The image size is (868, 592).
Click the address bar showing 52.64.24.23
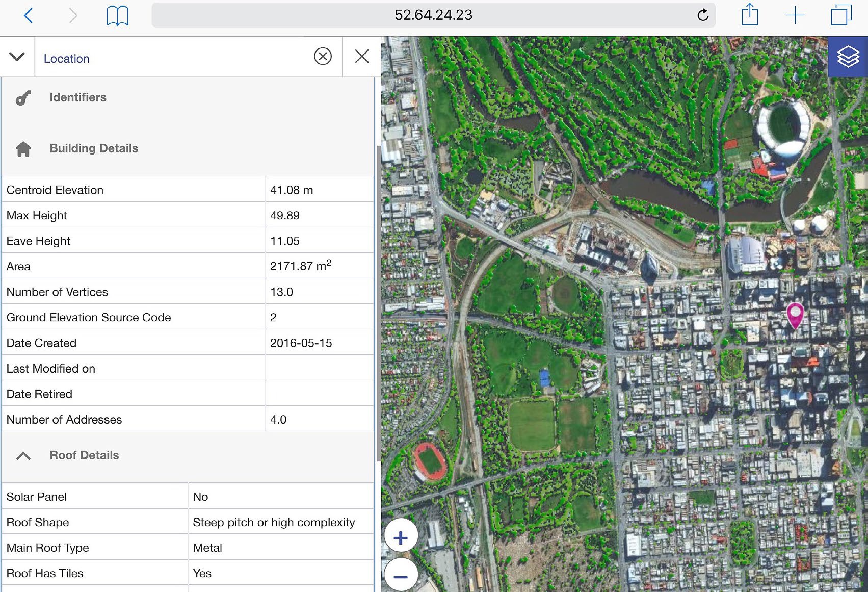tap(434, 15)
